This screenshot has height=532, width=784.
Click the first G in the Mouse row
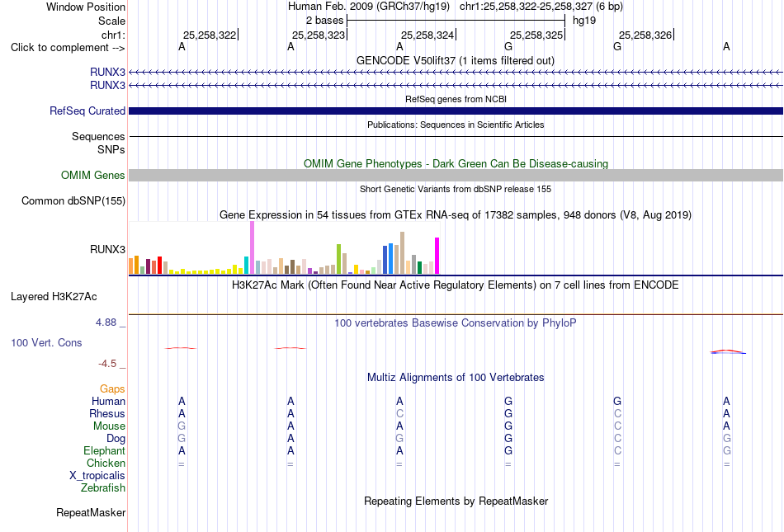pos(182,426)
